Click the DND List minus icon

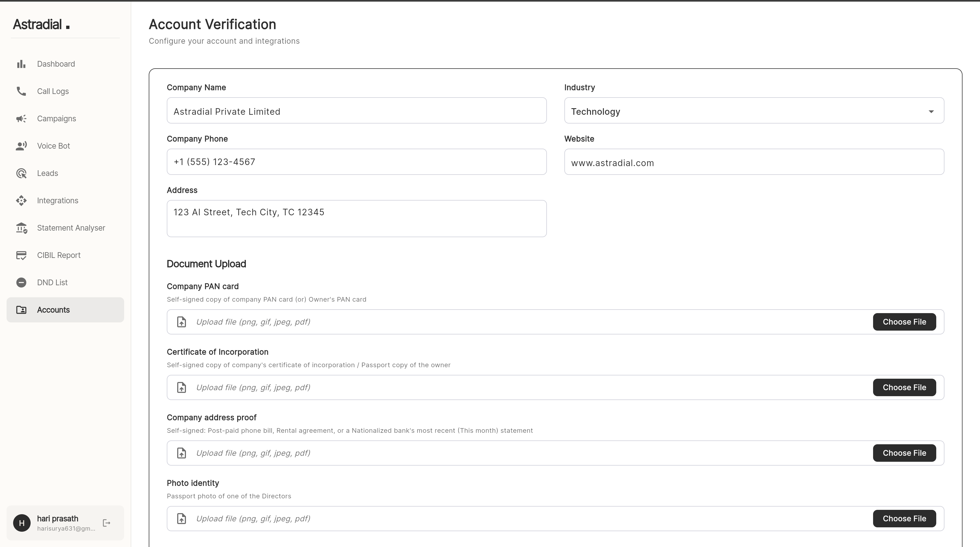(21, 283)
